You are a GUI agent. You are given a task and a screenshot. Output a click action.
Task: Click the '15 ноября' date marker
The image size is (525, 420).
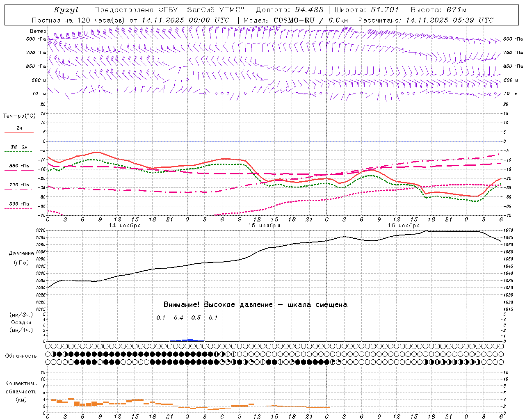(264, 226)
